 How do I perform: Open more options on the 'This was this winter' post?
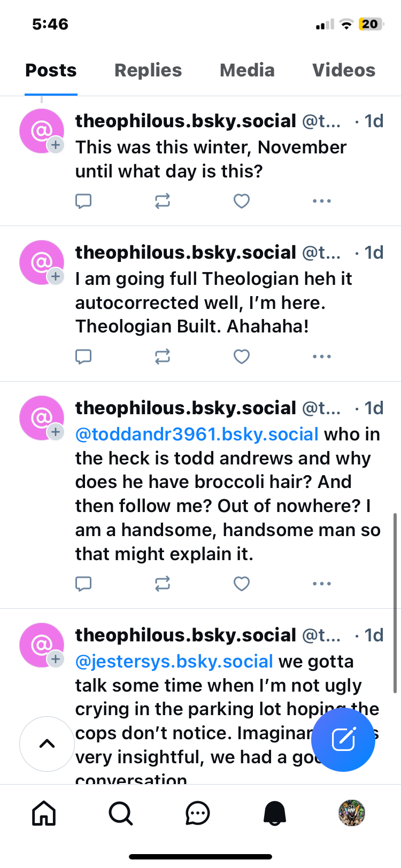[321, 201]
